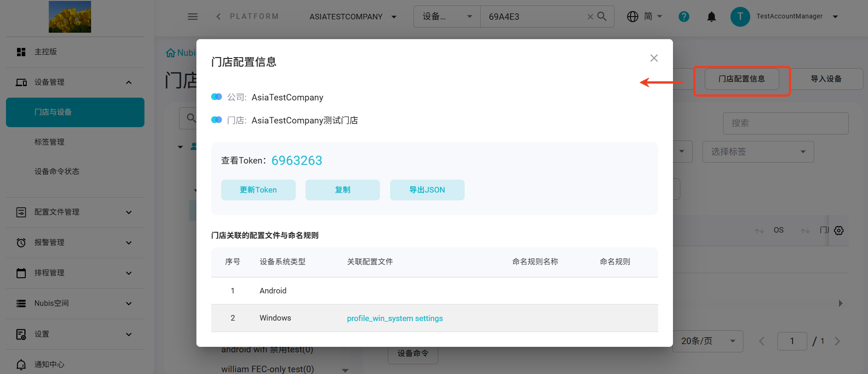Click the Nubis home breadcrumb icon
868x374 pixels.
click(x=171, y=53)
